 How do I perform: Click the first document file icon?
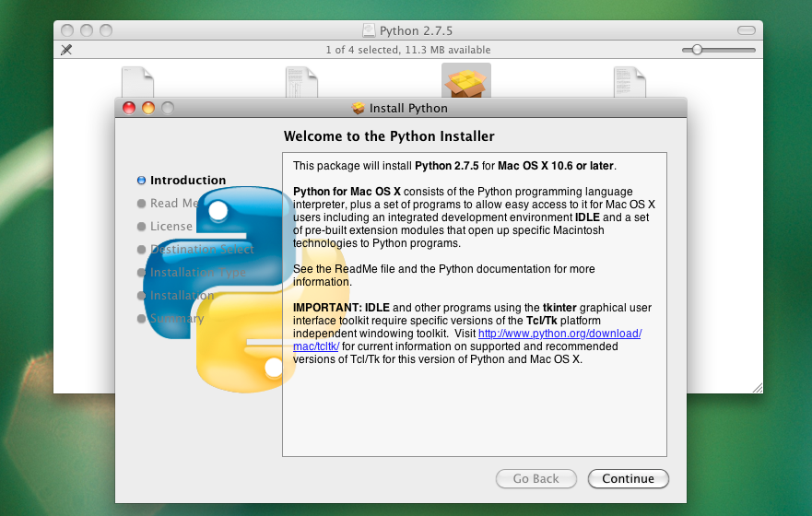[137, 82]
